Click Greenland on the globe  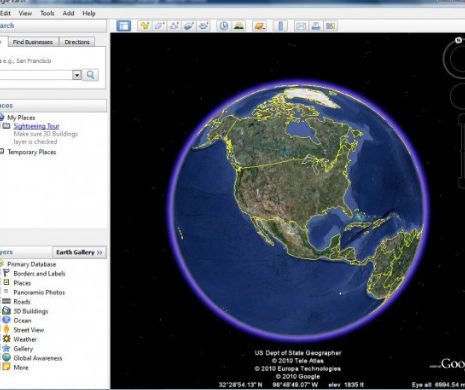312,96
